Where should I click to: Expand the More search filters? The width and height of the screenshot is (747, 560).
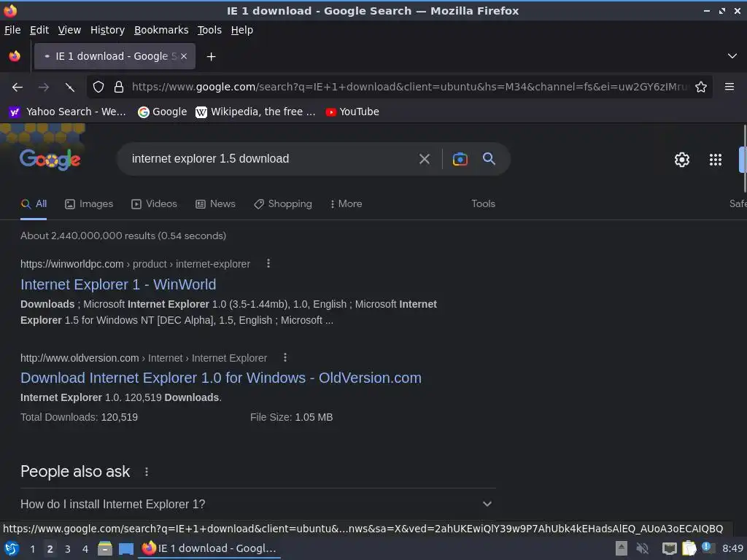(x=346, y=204)
